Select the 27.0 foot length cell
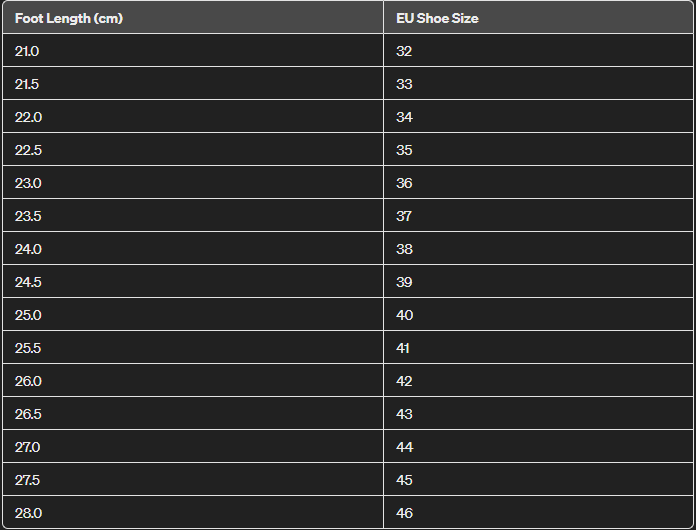696x530 pixels. [28, 447]
